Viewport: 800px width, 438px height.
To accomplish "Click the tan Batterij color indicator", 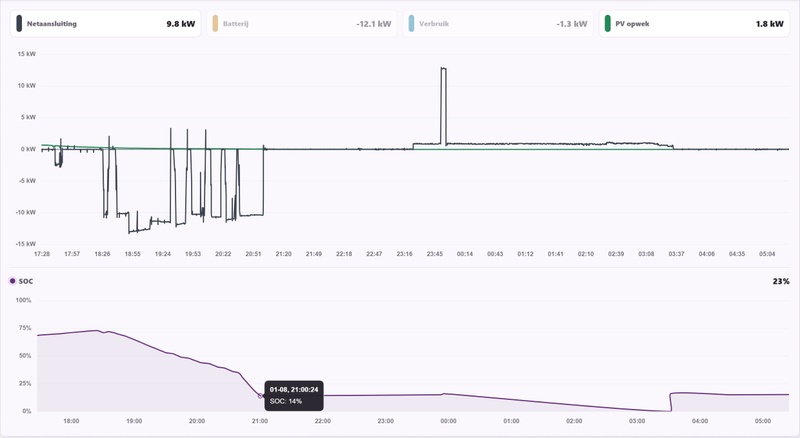I will click(215, 23).
